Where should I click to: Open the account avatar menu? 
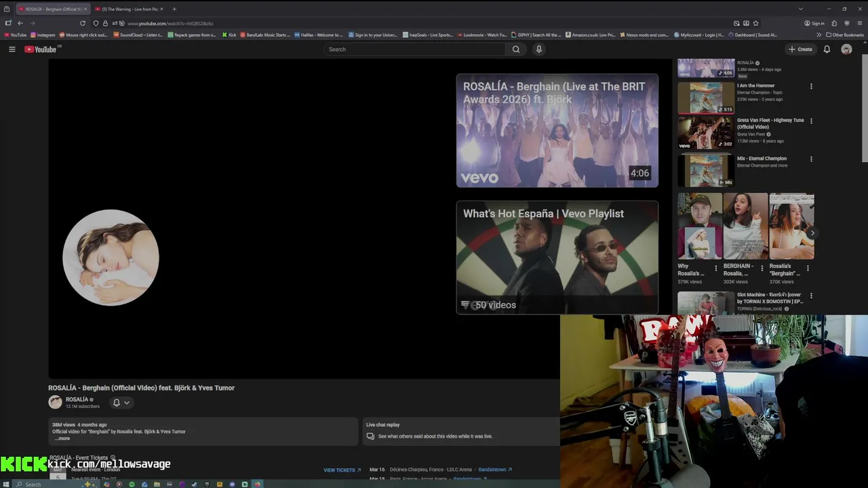tap(846, 49)
